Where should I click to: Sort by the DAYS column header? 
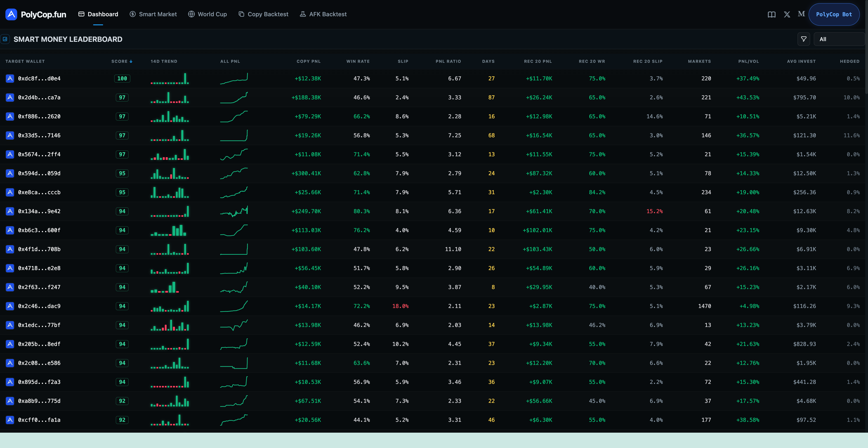(488, 61)
